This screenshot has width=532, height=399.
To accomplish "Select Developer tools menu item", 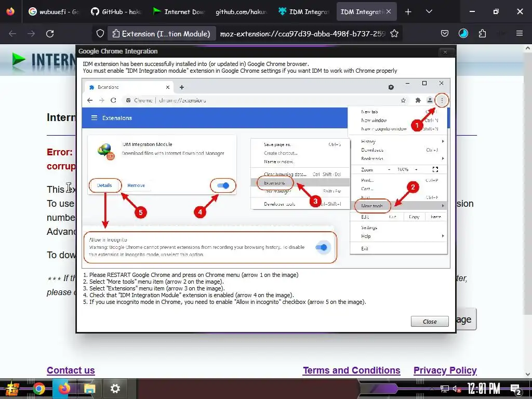I will coord(280,204).
